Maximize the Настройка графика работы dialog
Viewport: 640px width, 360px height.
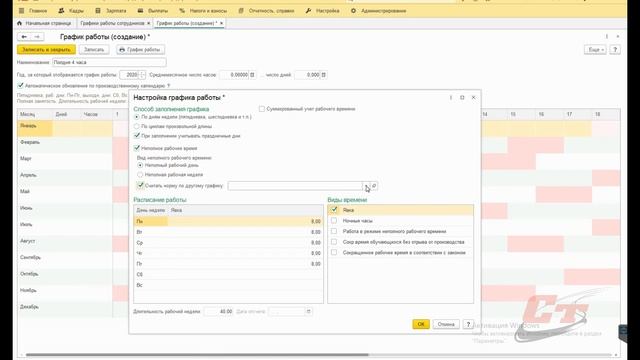[462, 98]
